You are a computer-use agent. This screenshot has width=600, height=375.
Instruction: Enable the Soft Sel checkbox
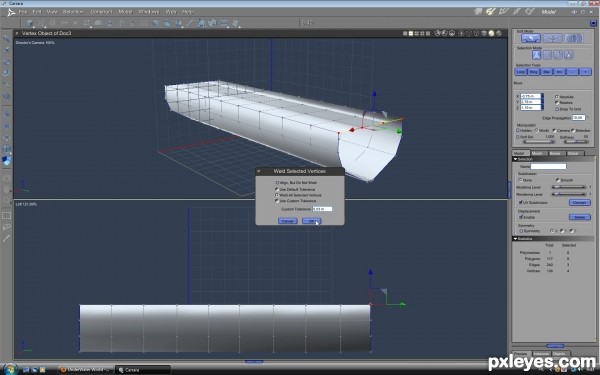coord(518,137)
